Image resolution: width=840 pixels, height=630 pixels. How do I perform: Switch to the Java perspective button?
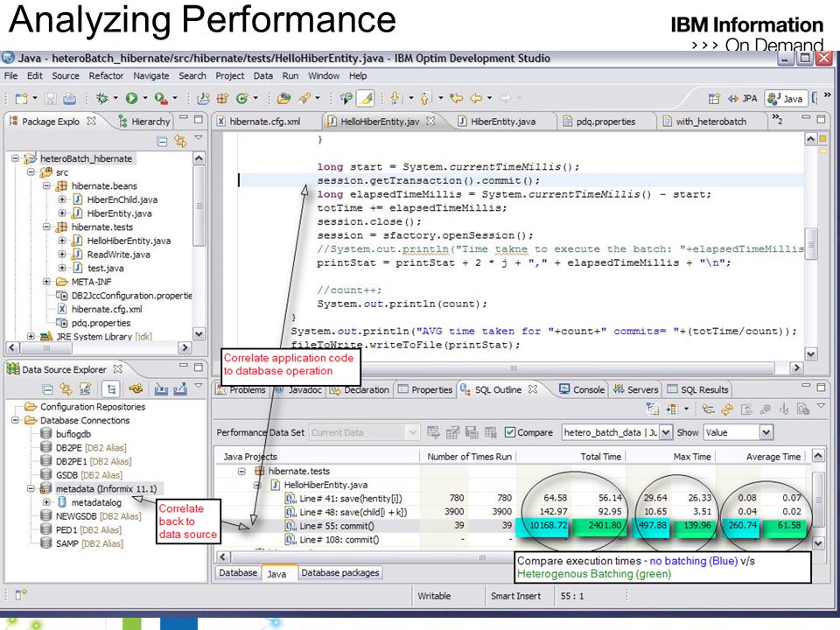point(785,99)
